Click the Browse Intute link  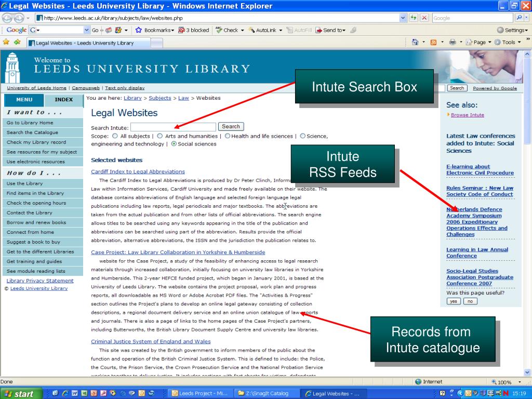click(x=467, y=115)
